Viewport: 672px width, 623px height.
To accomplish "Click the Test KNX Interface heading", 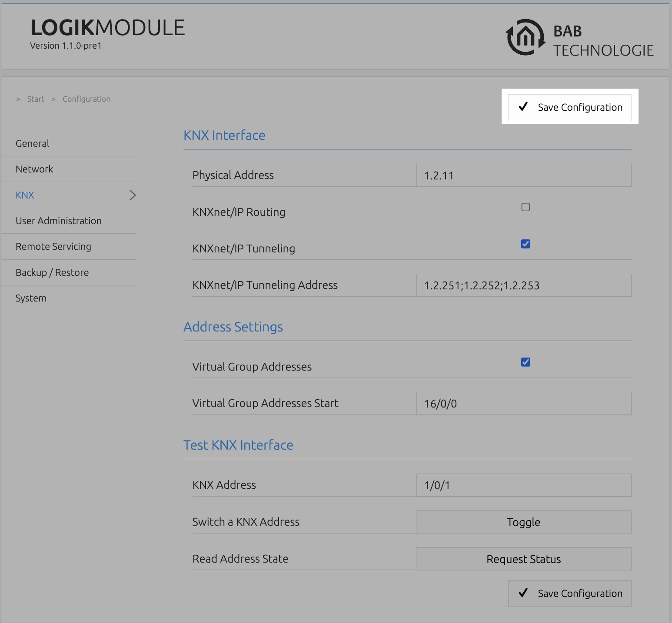I will (x=238, y=445).
